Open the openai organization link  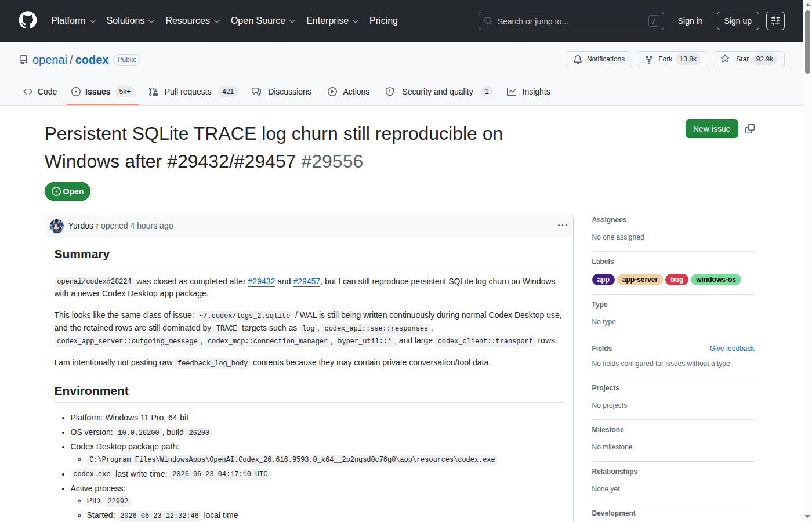[x=50, y=60]
